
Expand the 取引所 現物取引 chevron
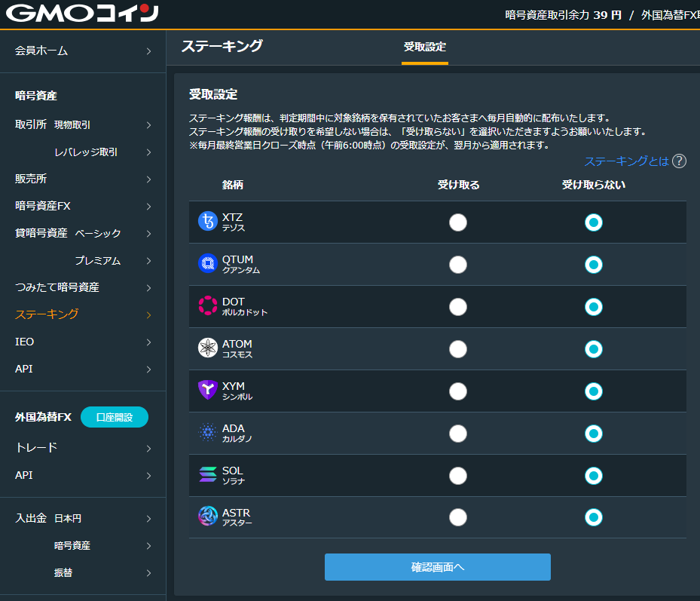[x=148, y=125]
